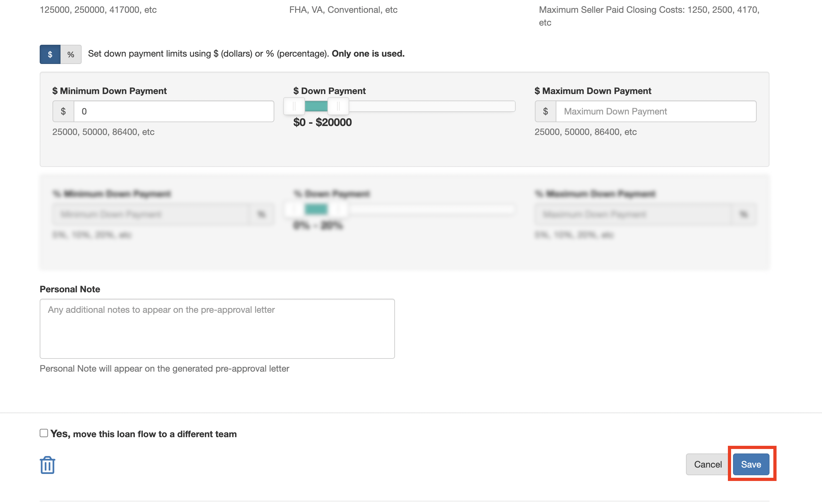
Task: Click into the Personal Note text area
Action: point(217,329)
